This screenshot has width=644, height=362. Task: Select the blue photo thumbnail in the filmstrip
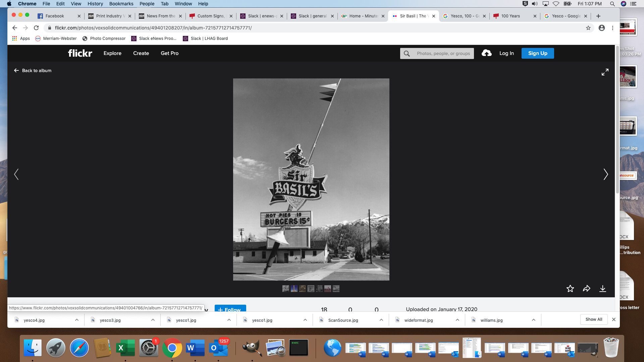tap(294, 289)
